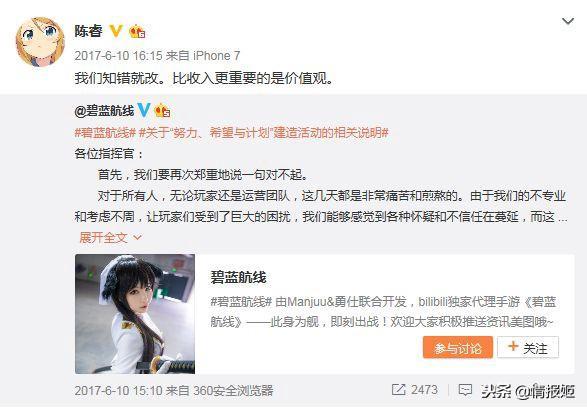The image size is (587, 411).
Task: Open the username 陈睿 profile link
Action: tap(88, 31)
